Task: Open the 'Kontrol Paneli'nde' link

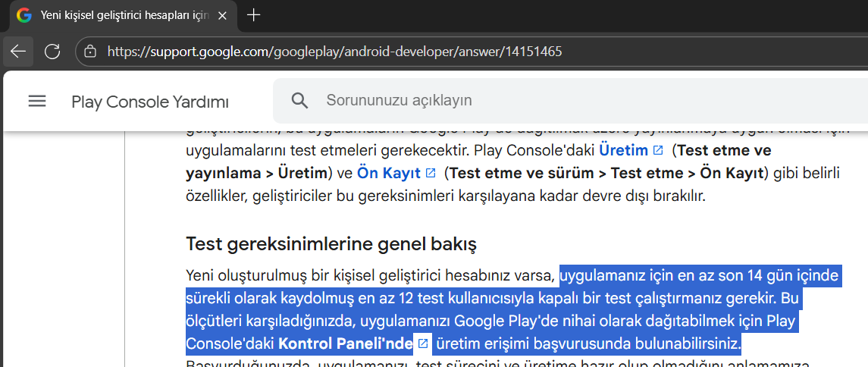Action: click(346, 343)
